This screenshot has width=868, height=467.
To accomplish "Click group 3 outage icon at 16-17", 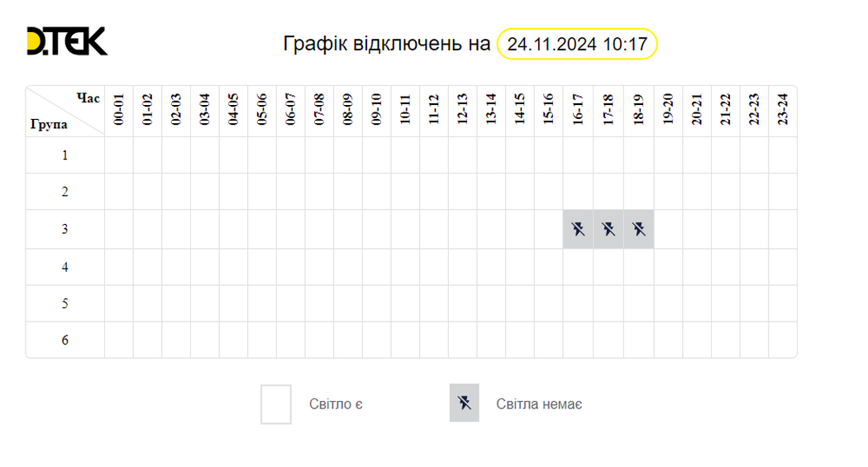I will [x=579, y=229].
